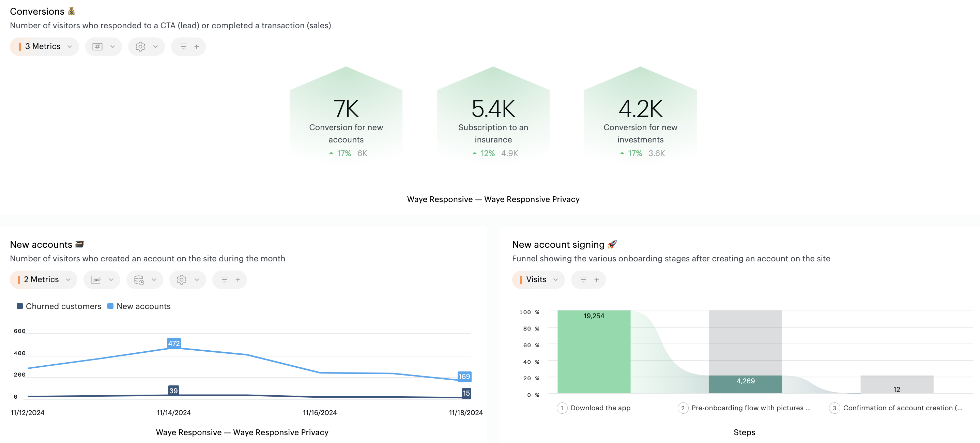Click the 4,269 funnel bar segment
The height and width of the screenshot is (443, 980).
pyautogui.click(x=745, y=384)
